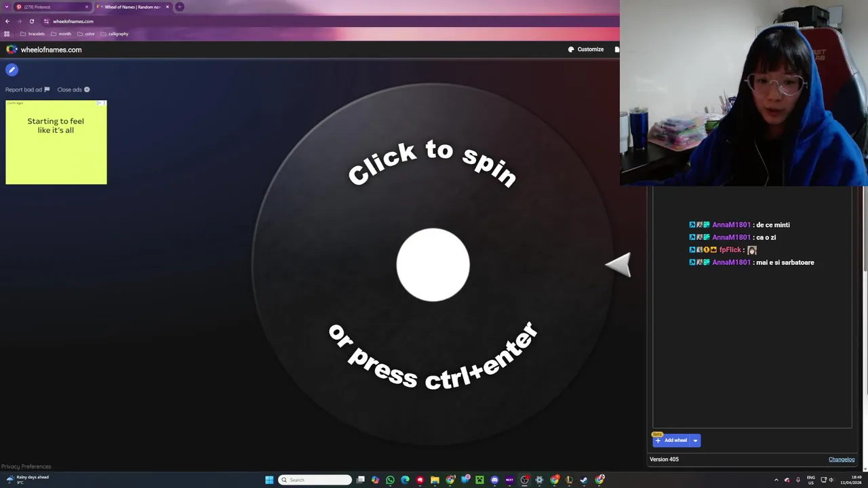Click the "Click to spin" text on the wheel
This screenshot has height=488, width=868.
coord(433,163)
